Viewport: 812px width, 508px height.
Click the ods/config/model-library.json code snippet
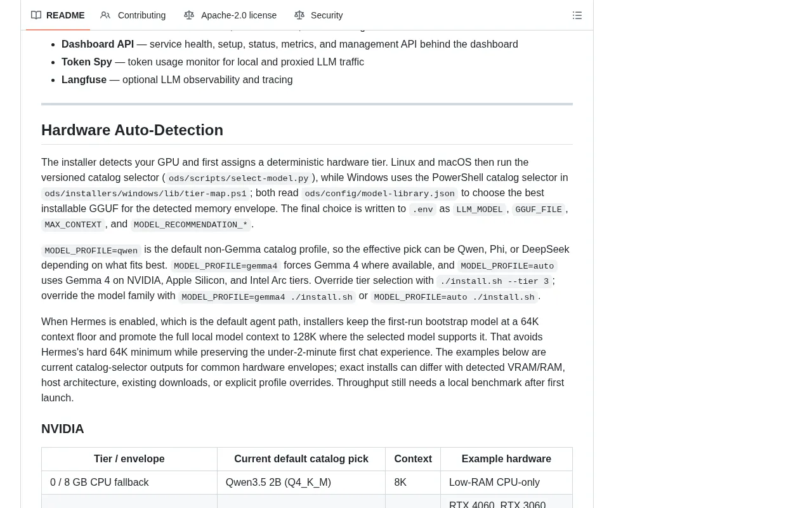[379, 194]
